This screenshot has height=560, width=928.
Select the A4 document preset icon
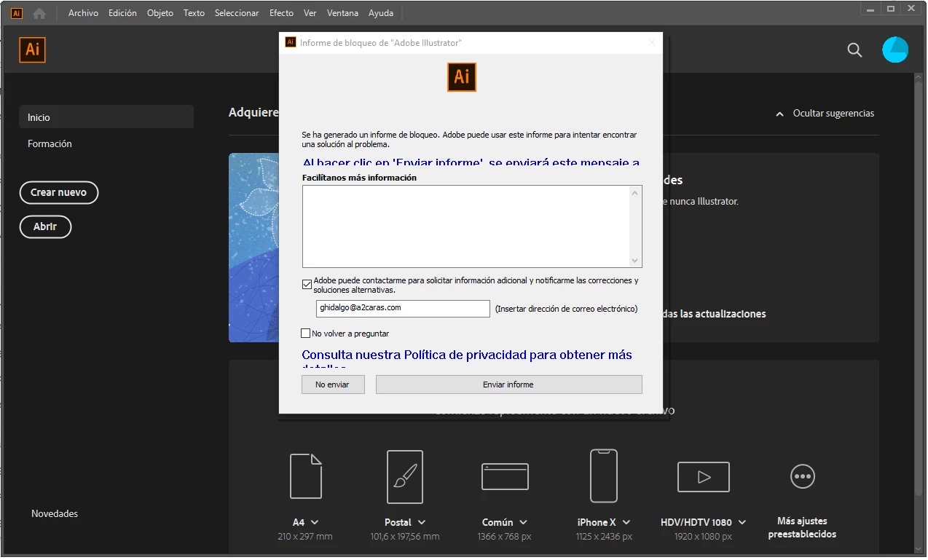pos(306,476)
